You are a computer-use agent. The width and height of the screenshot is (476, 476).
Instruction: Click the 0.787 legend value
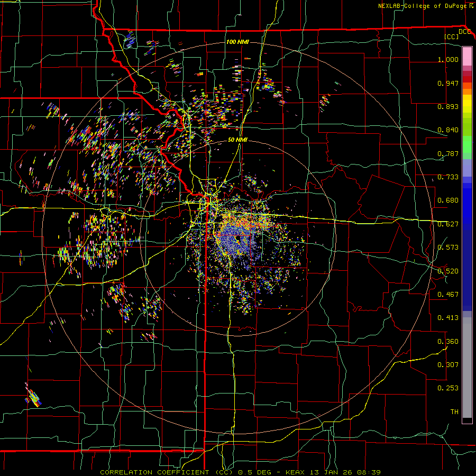448,153
